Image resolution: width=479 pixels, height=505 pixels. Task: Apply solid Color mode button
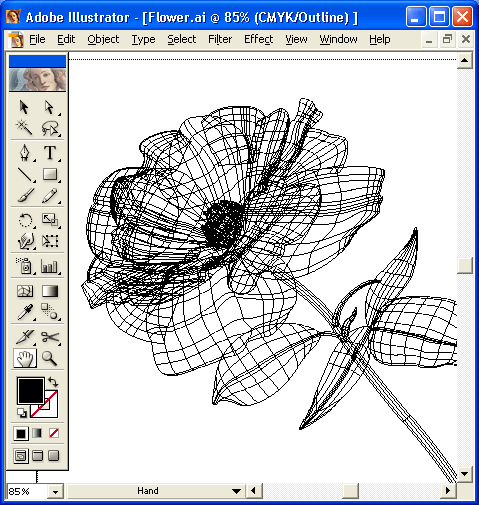click(21, 433)
